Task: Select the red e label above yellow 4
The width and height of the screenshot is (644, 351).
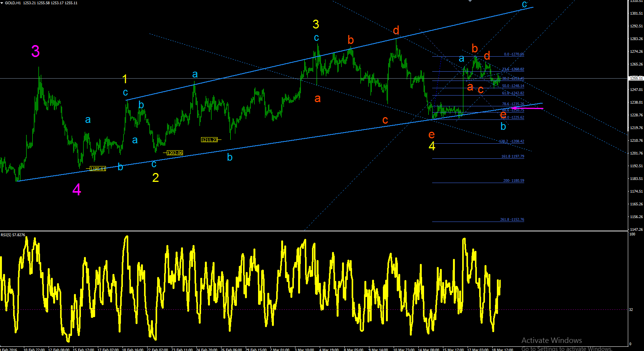Action: (x=431, y=134)
